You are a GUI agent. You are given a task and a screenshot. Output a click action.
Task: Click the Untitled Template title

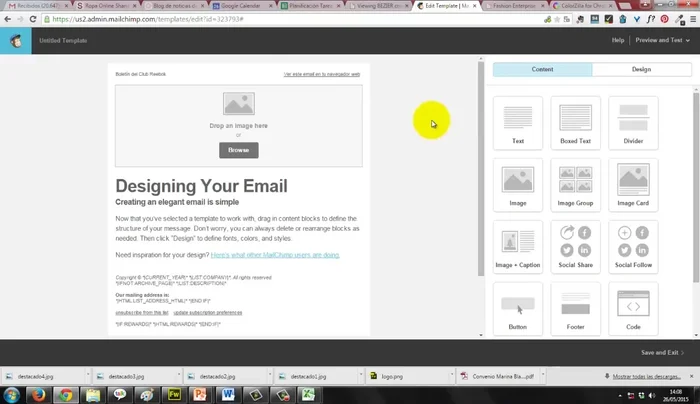tap(63, 41)
